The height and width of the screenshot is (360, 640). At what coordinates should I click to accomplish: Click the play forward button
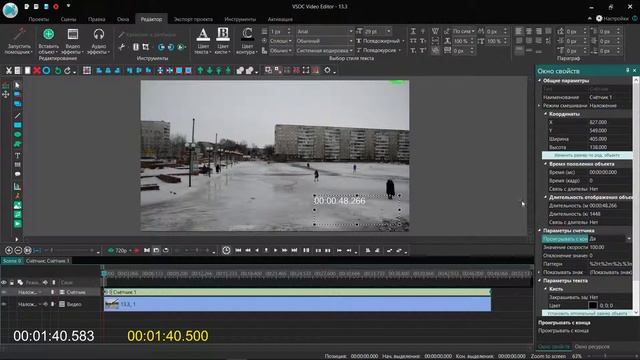(276, 250)
